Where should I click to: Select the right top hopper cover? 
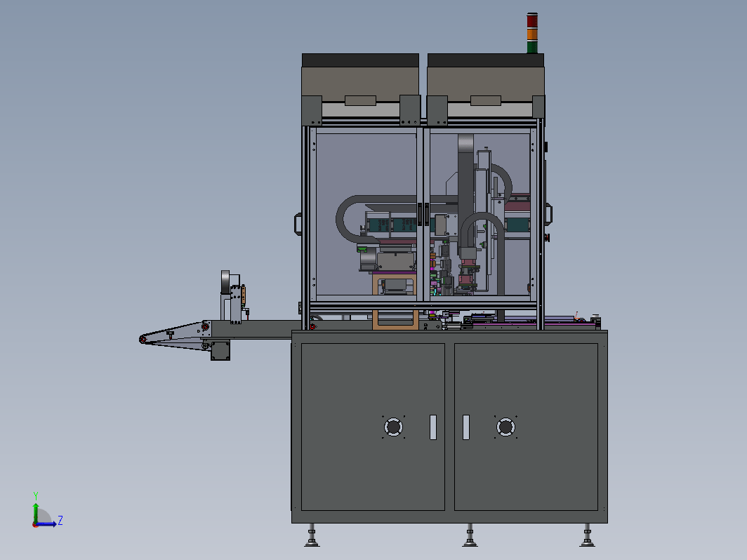pyautogui.click(x=485, y=78)
